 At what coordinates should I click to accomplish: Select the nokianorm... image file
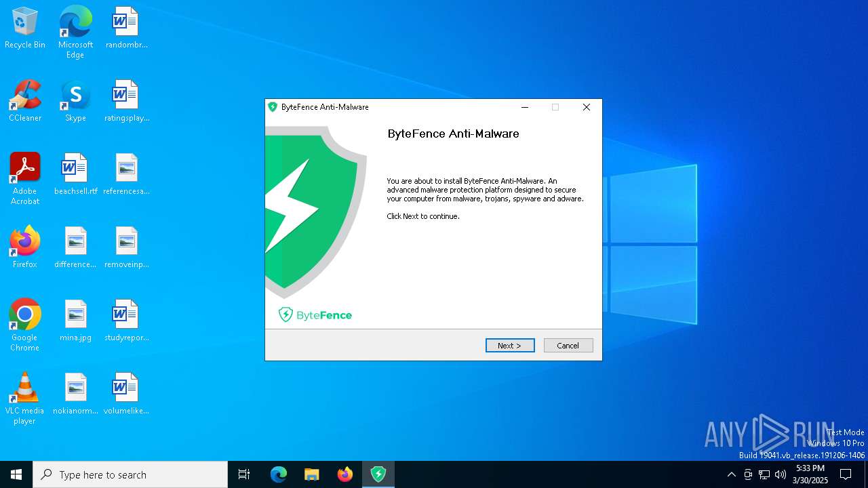(x=75, y=394)
